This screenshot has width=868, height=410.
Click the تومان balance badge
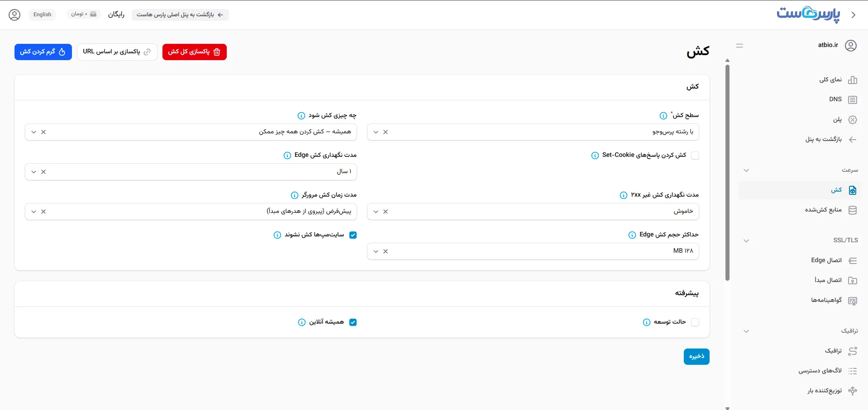click(84, 14)
